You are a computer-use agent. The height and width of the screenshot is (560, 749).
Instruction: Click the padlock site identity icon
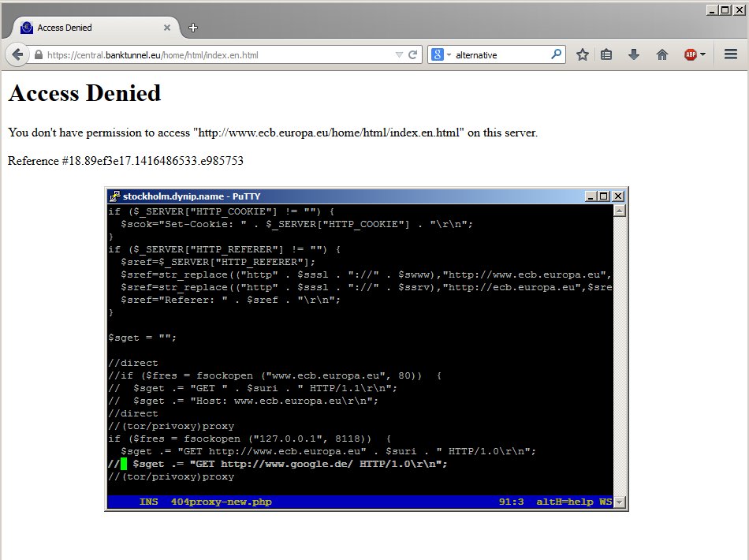(39, 55)
